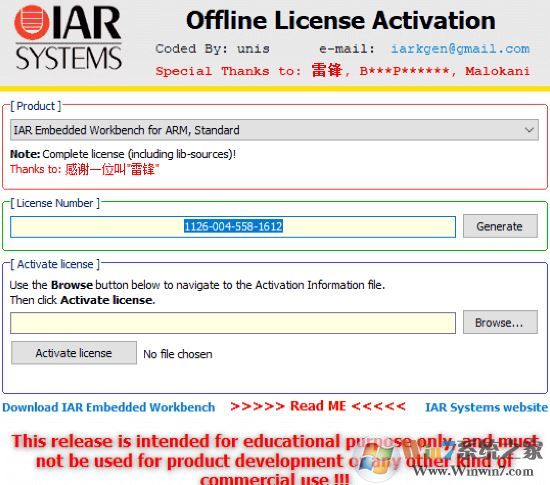The width and height of the screenshot is (550, 485).
Task: Click the red 'educational purpose only' disclaimer text
Action: pyautogui.click(x=275, y=460)
